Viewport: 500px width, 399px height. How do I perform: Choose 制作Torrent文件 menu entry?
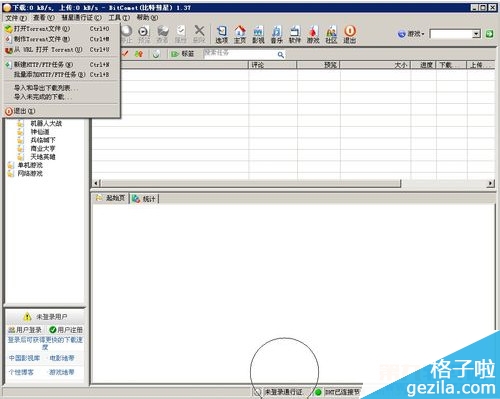pyautogui.click(x=61, y=39)
